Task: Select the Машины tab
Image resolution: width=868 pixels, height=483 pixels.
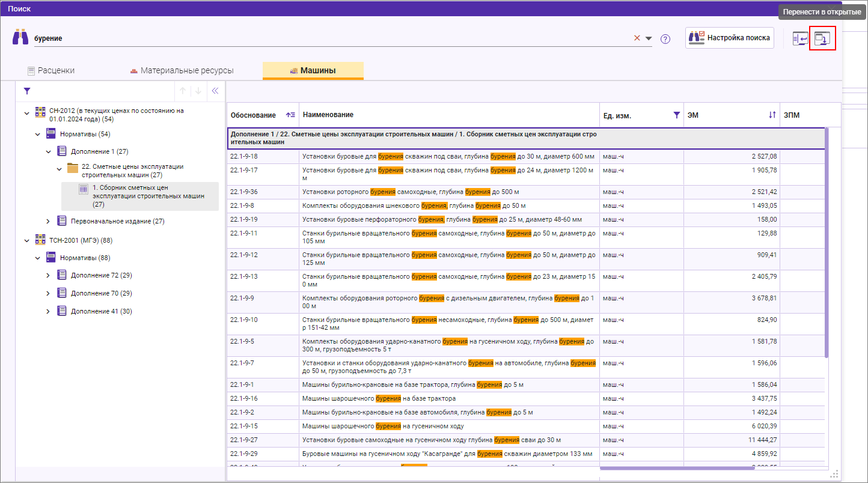Action: [313, 70]
